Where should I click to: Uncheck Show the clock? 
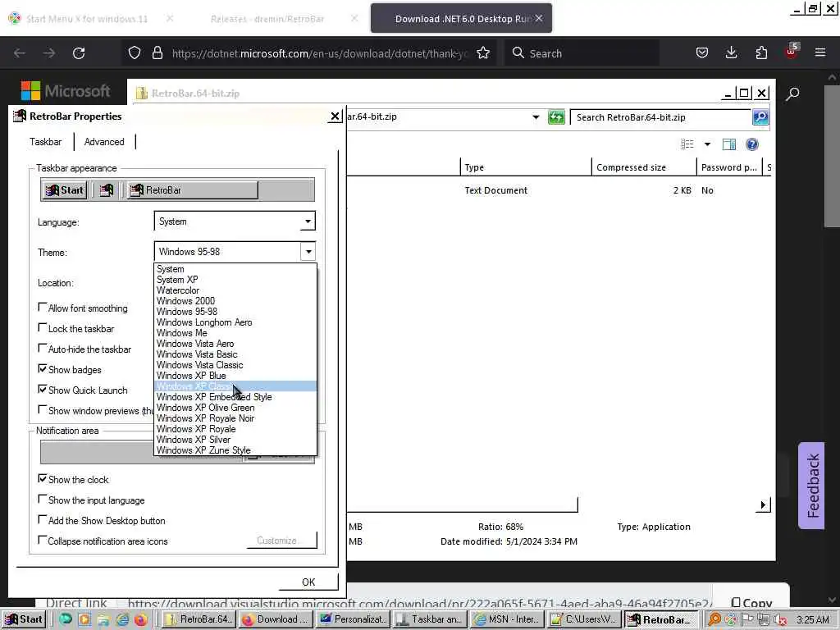tap(43, 478)
